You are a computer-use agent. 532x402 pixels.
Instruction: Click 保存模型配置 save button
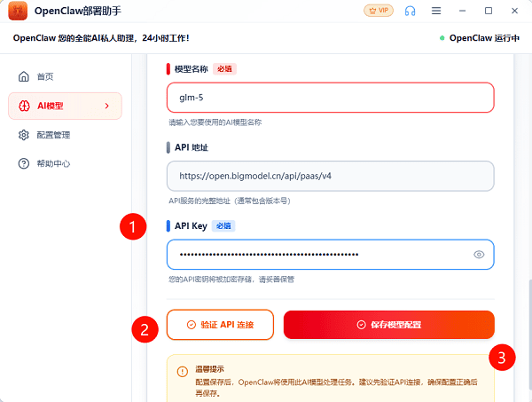point(389,325)
